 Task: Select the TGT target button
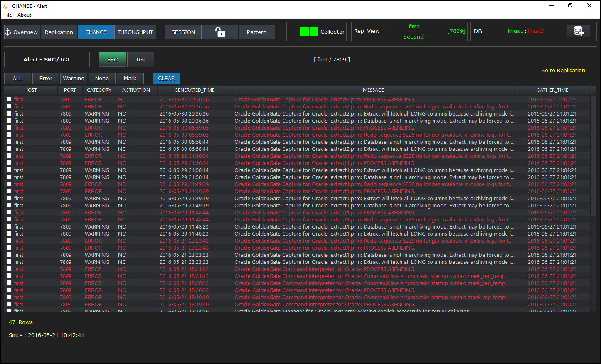[141, 59]
